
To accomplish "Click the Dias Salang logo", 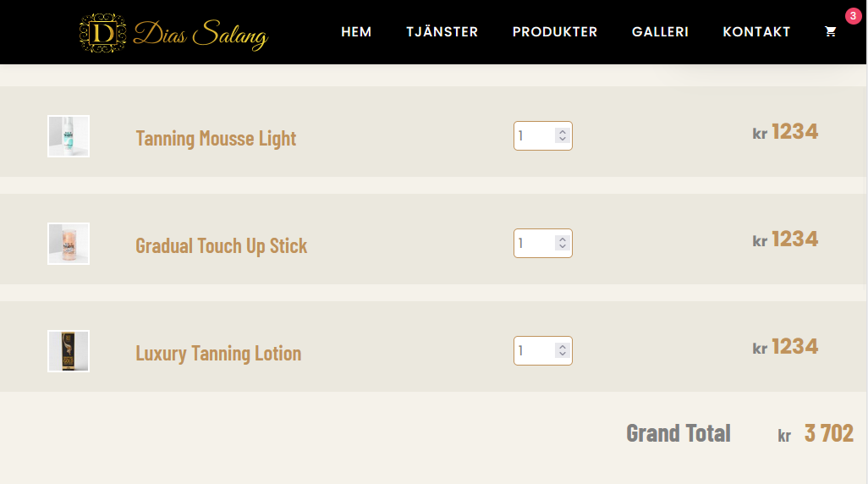I will 173,33.
